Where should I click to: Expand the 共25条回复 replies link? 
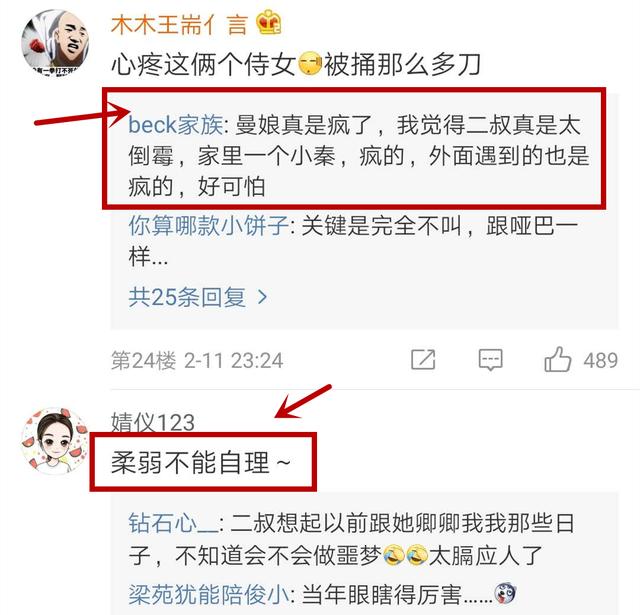(198, 297)
